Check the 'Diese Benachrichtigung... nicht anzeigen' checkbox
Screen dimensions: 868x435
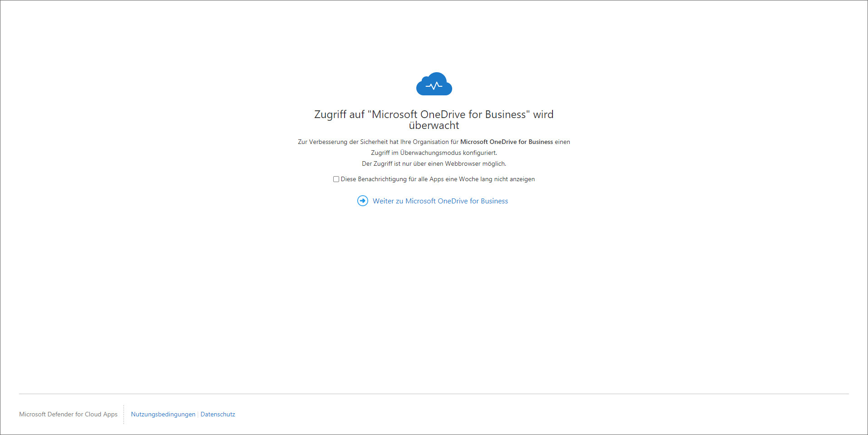(336, 179)
